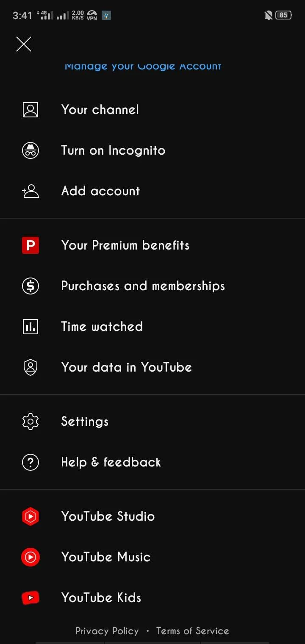The width and height of the screenshot is (305, 644).
Task: Tap the Settings gear icon
Action: click(x=30, y=422)
